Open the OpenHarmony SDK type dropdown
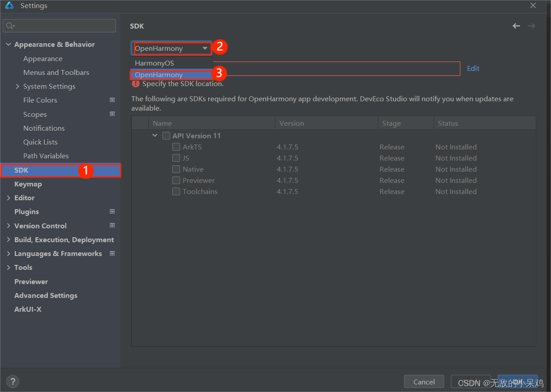This screenshot has height=392, width=551. pos(171,48)
